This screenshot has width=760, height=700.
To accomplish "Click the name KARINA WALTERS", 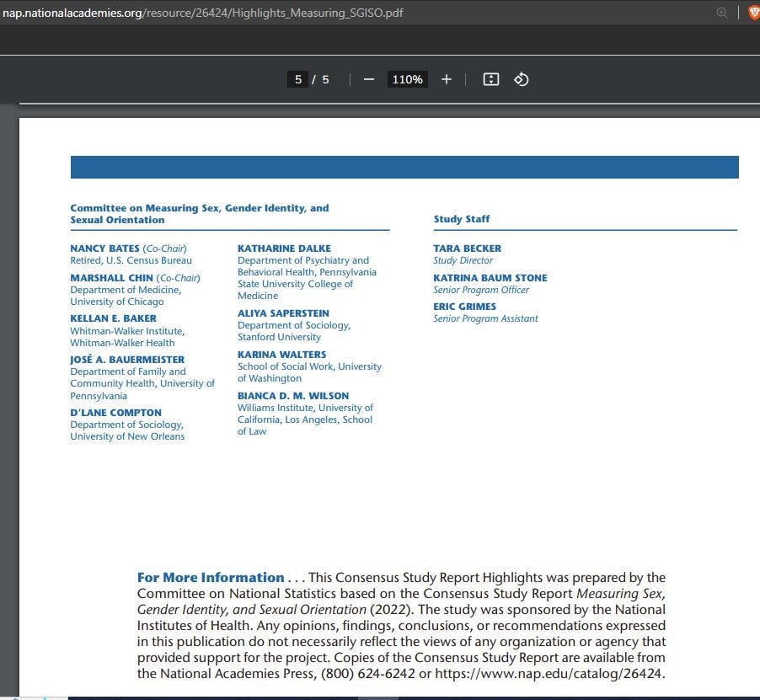I will point(282,355).
